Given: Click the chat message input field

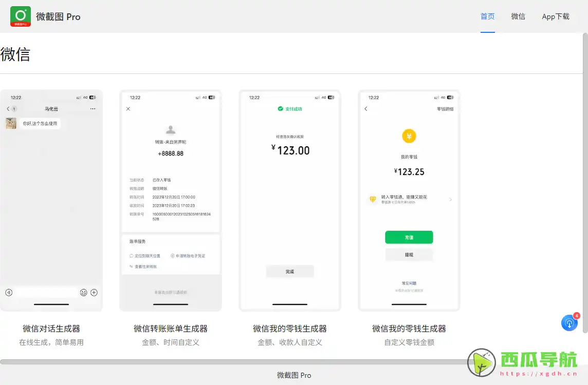Looking at the screenshot, I should click(46, 293).
